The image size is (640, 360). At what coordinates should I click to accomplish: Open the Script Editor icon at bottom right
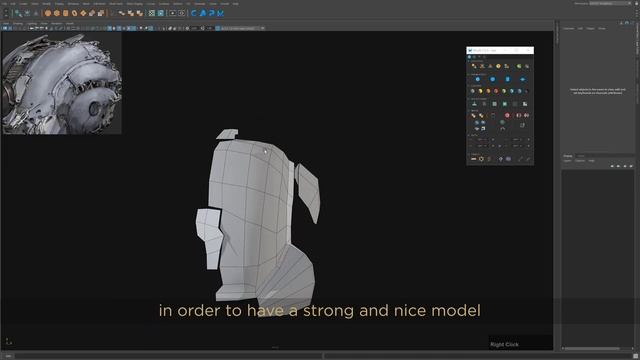pyautogui.click(x=636, y=356)
